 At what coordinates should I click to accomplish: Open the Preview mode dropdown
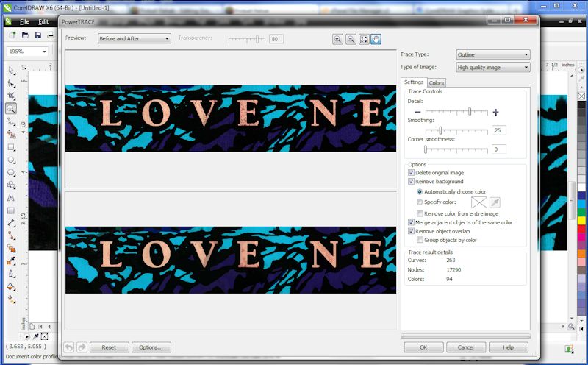(134, 38)
